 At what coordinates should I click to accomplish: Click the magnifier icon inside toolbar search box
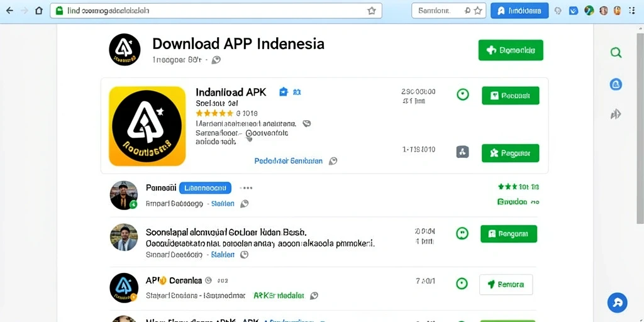point(467,11)
